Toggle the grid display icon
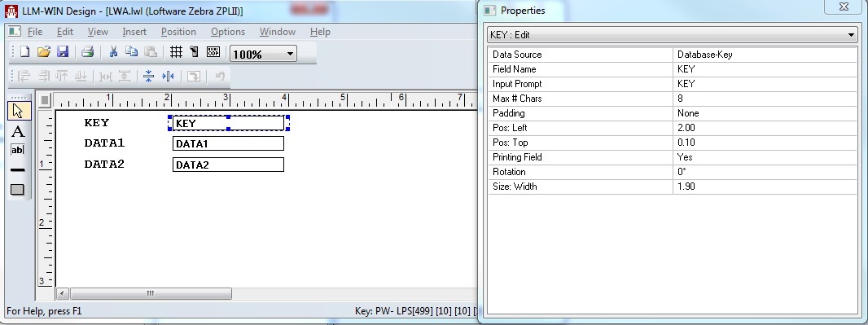 (x=176, y=52)
